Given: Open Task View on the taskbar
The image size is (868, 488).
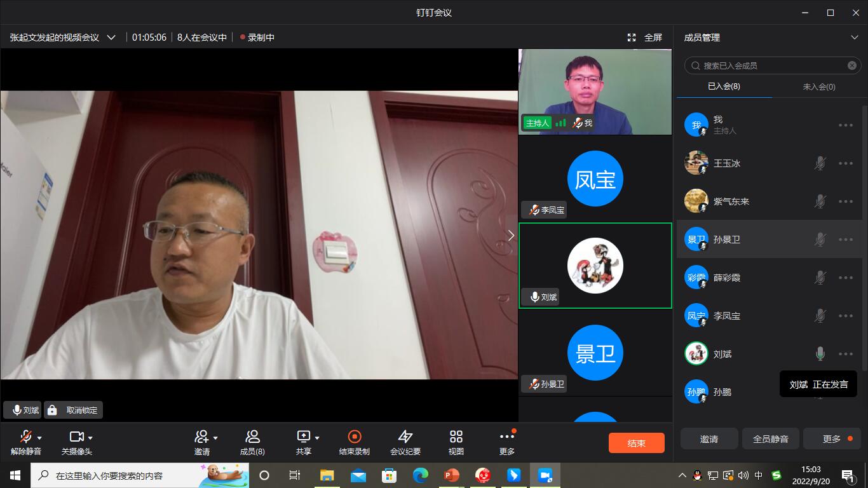Looking at the screenshot, I should pos(295,475).
